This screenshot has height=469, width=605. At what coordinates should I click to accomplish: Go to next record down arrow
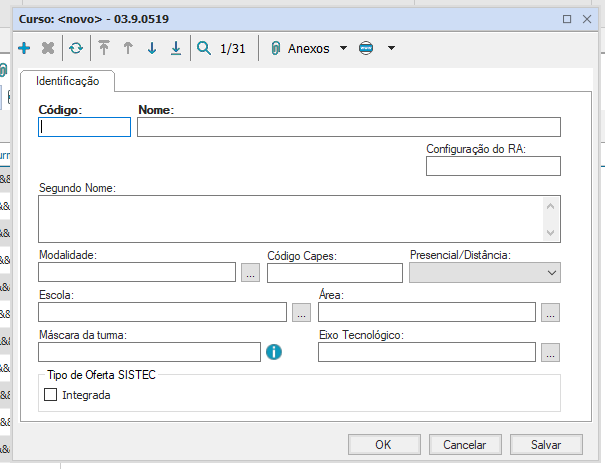point(152,48)
